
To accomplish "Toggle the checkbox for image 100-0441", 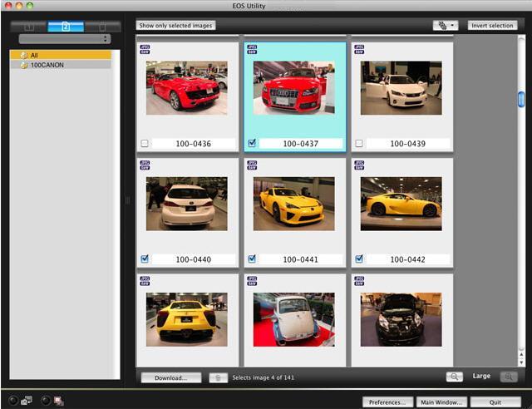I will tap(252, 259).
